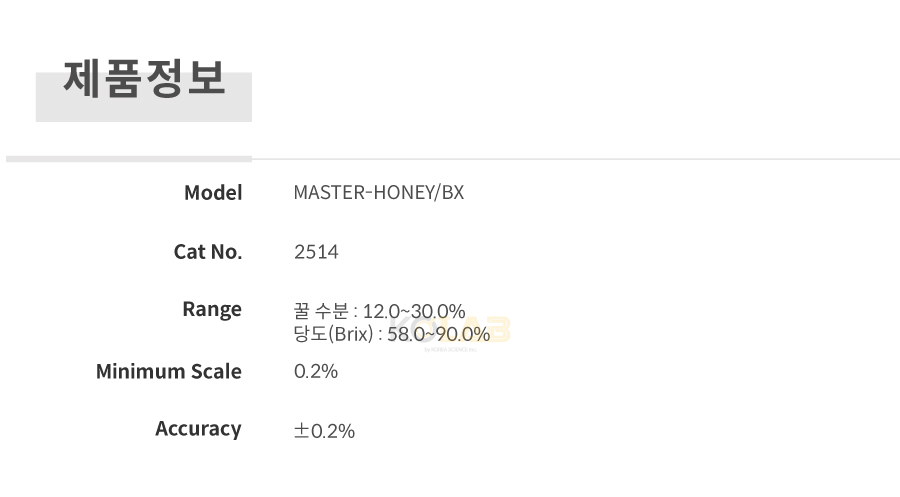Click the 제품정보 heading
This screenshot has width=900, height=497.
pos(143,79)
